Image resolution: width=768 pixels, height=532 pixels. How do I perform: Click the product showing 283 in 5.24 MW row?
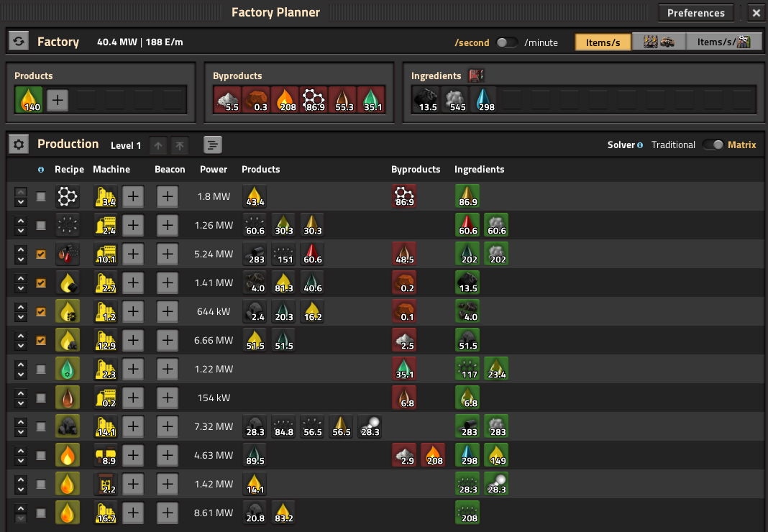[255, 254]
